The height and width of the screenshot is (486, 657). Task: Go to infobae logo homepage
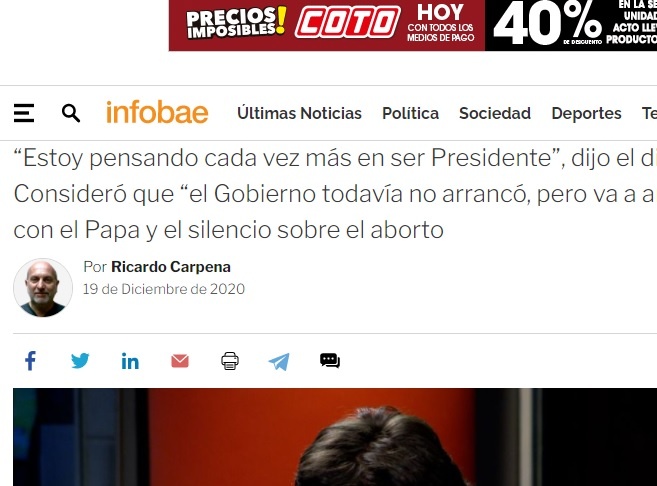click(157, 113)
